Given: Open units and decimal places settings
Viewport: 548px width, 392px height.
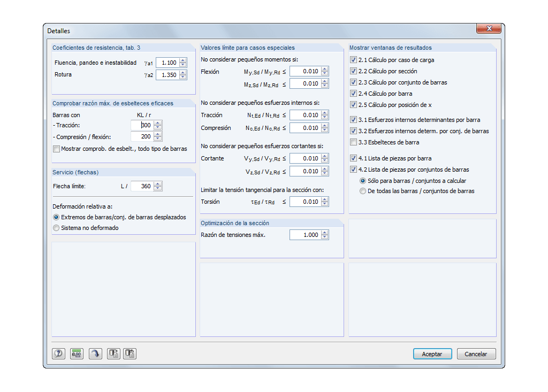Looking at the screenshot, I should (77, 353).
